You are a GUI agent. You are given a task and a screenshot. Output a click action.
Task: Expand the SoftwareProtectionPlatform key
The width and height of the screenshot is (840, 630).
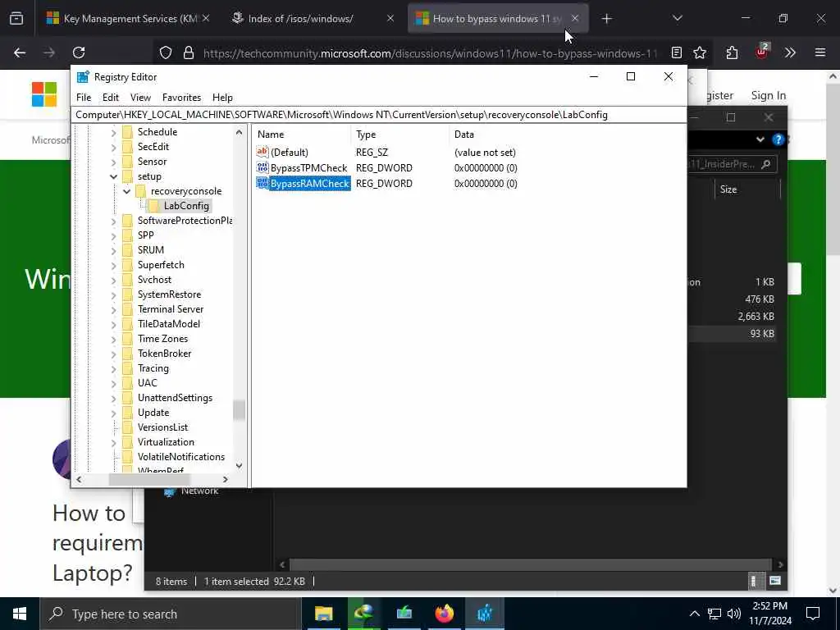coord(113,221)
